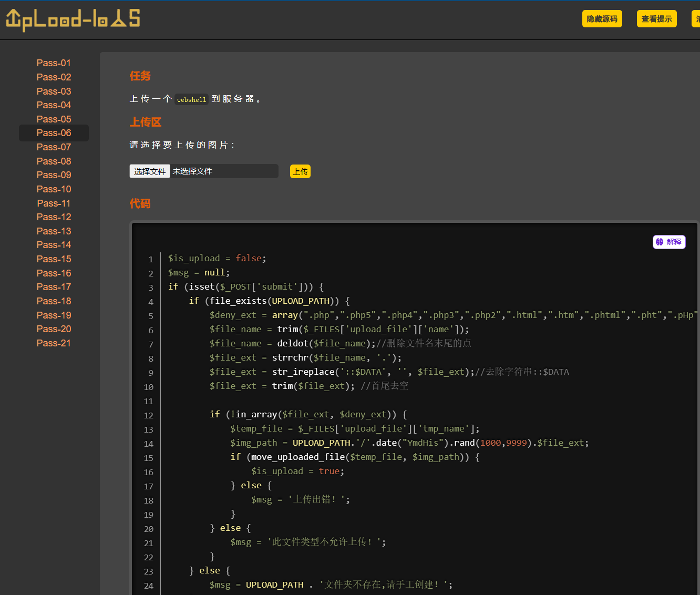Open Pass-11 level link
This screenshot has height=595, width=700.
click(54, 203)
